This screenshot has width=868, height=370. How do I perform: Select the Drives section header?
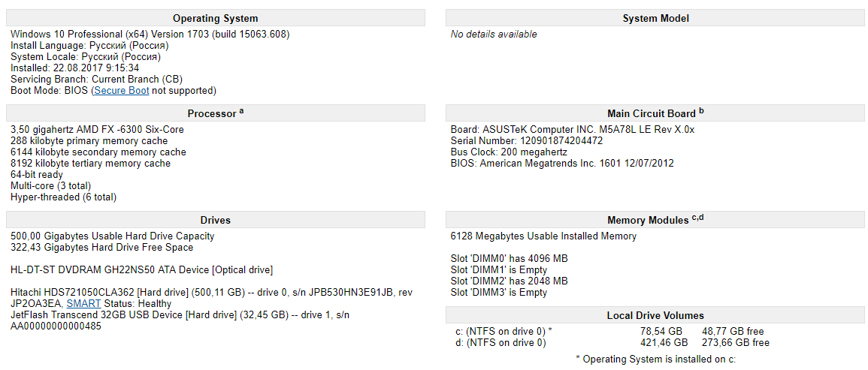[216, 220]
